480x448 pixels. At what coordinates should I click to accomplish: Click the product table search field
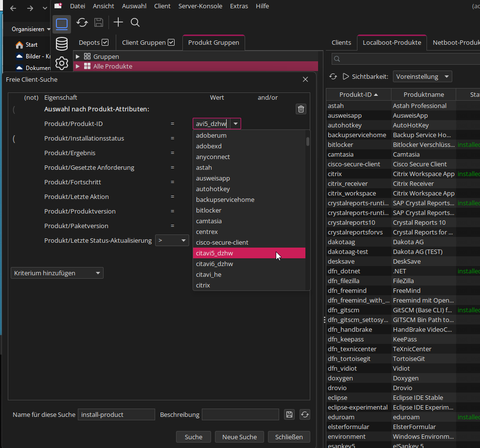(x=407, y=59)
